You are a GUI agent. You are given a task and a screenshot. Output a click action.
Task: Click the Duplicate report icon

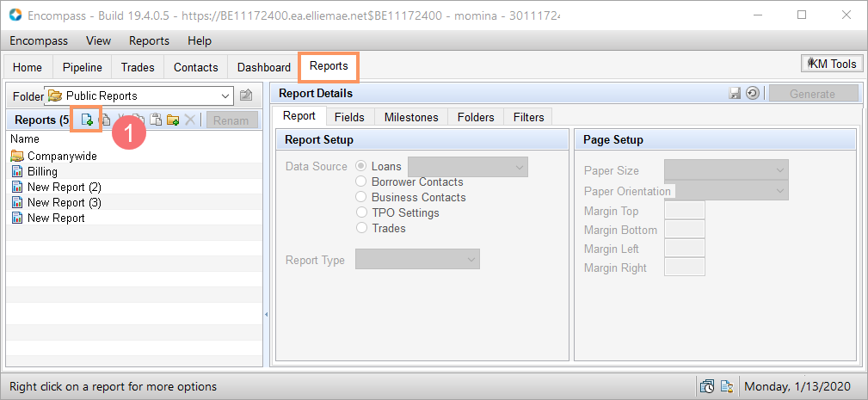104,120
